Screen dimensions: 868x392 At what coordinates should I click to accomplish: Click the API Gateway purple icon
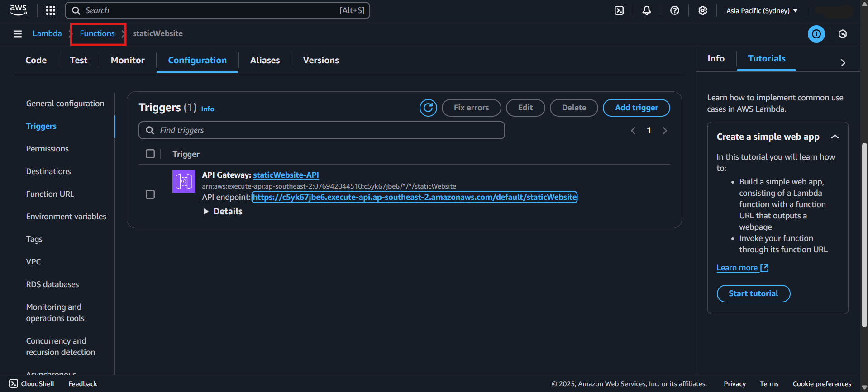pyautogui.click(x=184, y=181)
